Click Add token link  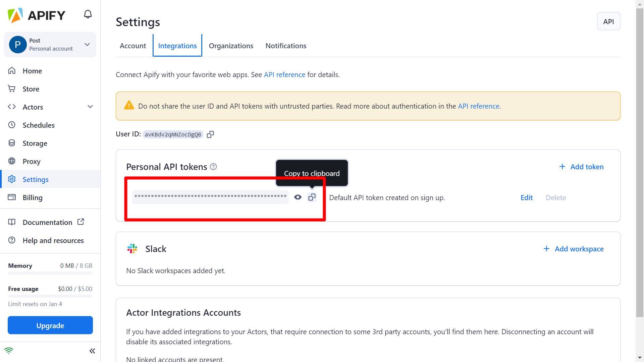[x=582, y=167]
